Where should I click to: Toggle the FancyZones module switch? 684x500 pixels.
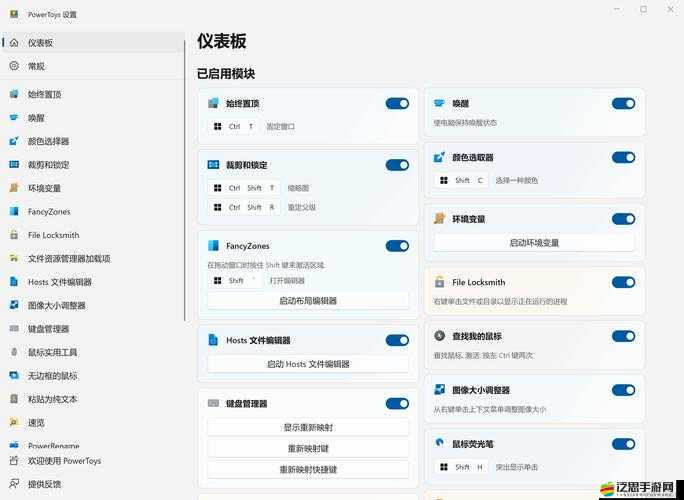coord(397,246)
